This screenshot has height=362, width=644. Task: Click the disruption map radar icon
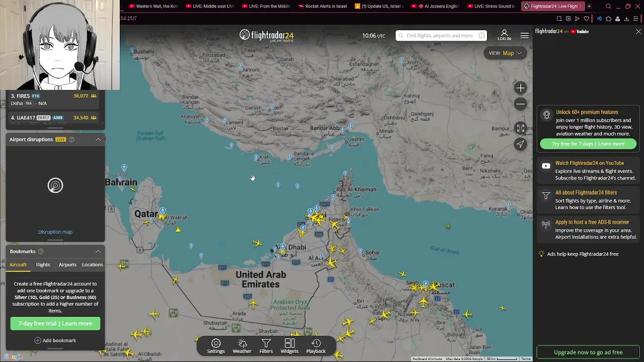coord(55,186)
